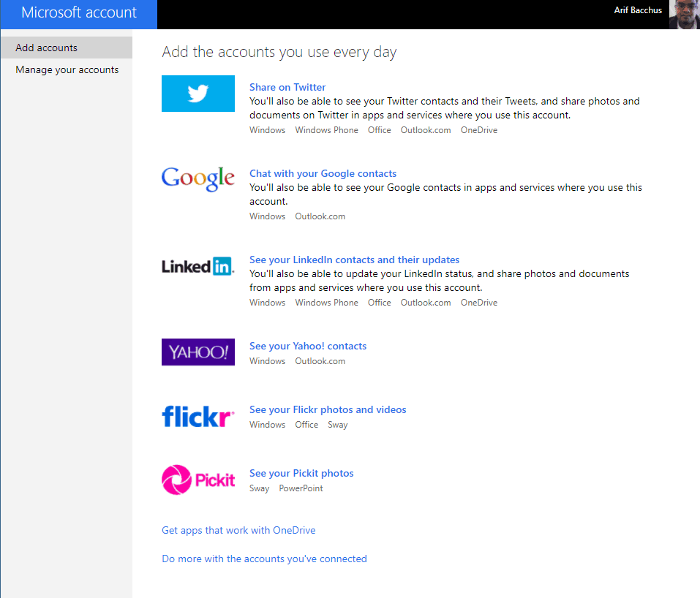This screenshot has width=700, height=598.
Task: Follow See your LinkedIn contacts and their updates
Action: tap(355, 260)
